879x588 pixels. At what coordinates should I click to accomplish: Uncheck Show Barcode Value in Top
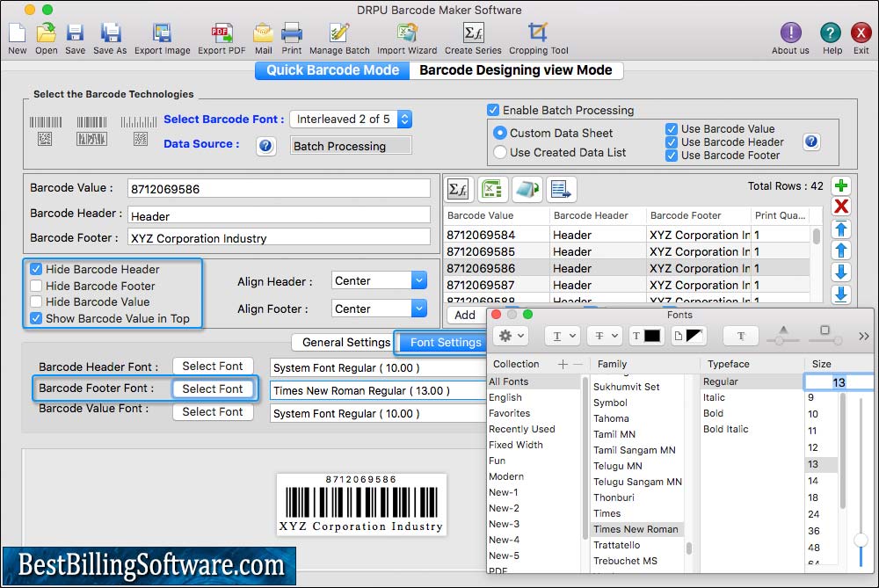point(36,318)
